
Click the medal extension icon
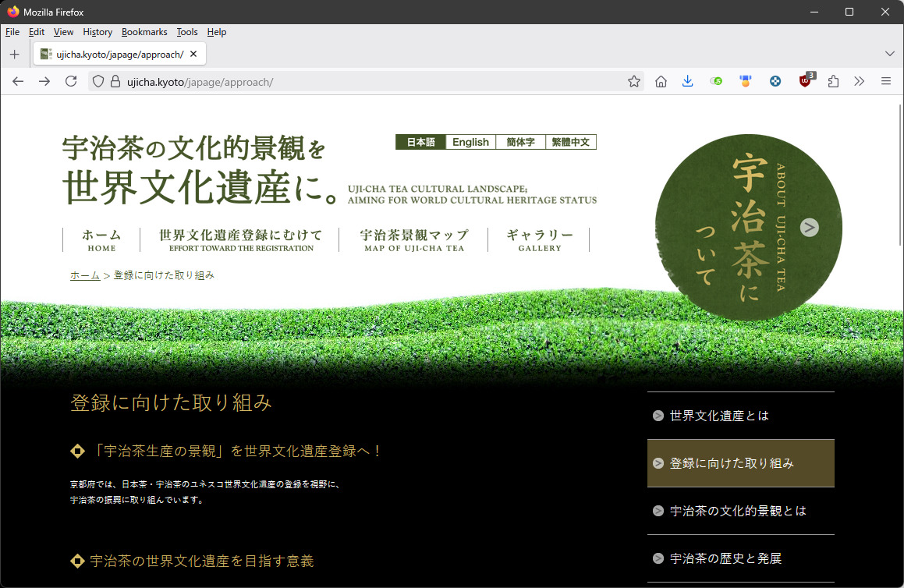[x=746, y=81]
